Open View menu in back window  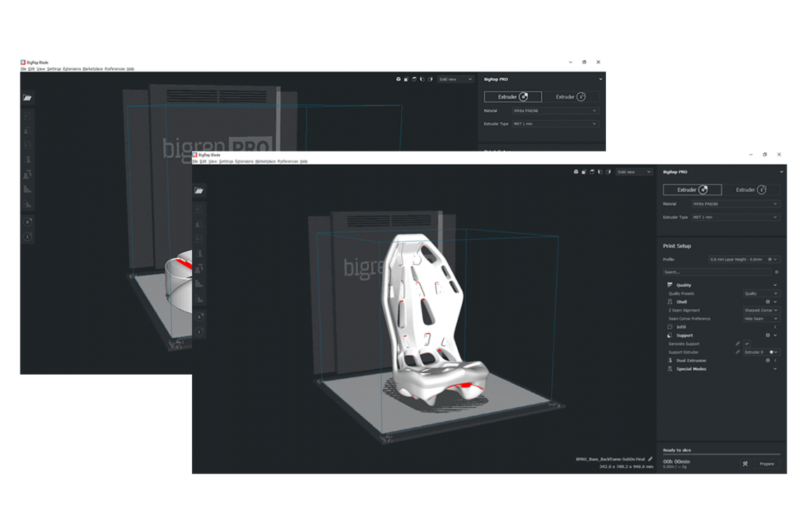pyautogui.click(x=41, y=69)
